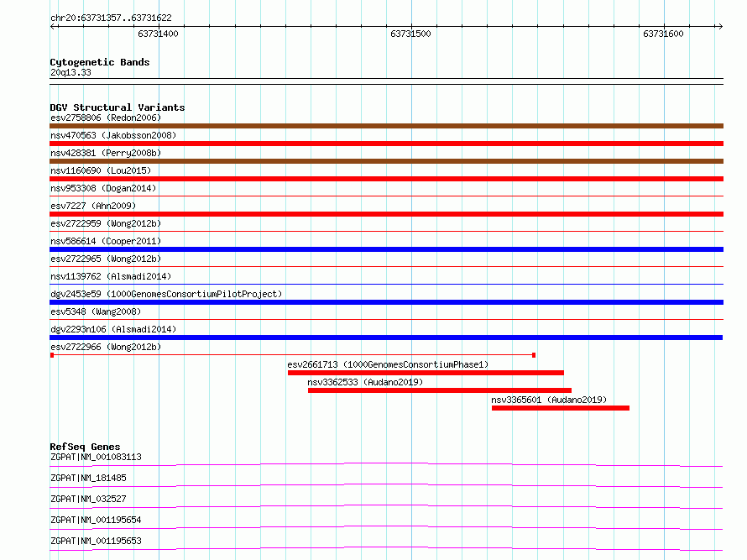Select the red esv7227 variant bar
Image resolution: width=747 pixels, height=560 pixels.
386,214
